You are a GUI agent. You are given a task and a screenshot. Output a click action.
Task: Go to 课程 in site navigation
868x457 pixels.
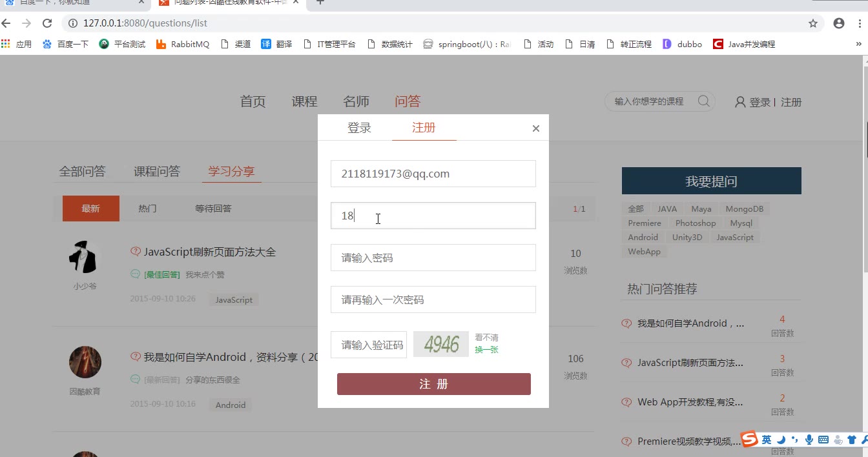click(x=304, y=101)
